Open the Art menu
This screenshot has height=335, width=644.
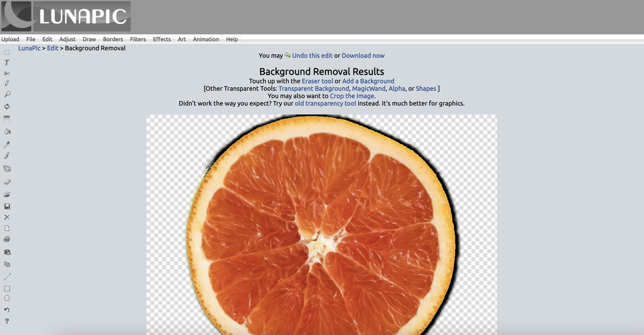pos(182,39)
